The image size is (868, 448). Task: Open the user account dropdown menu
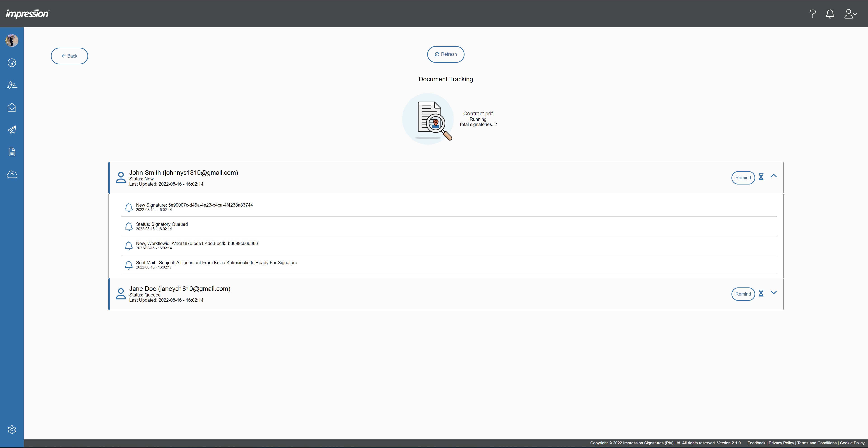click(850, 14)
